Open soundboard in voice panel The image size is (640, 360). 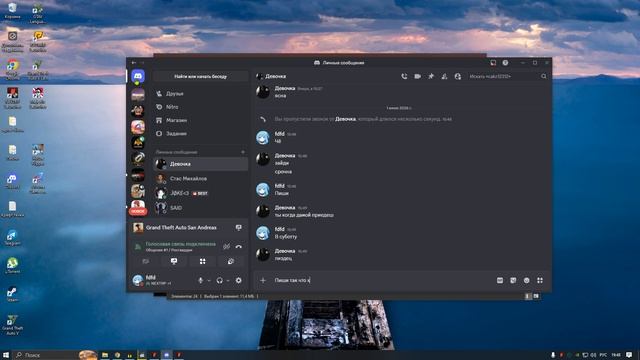coord(231,261)
